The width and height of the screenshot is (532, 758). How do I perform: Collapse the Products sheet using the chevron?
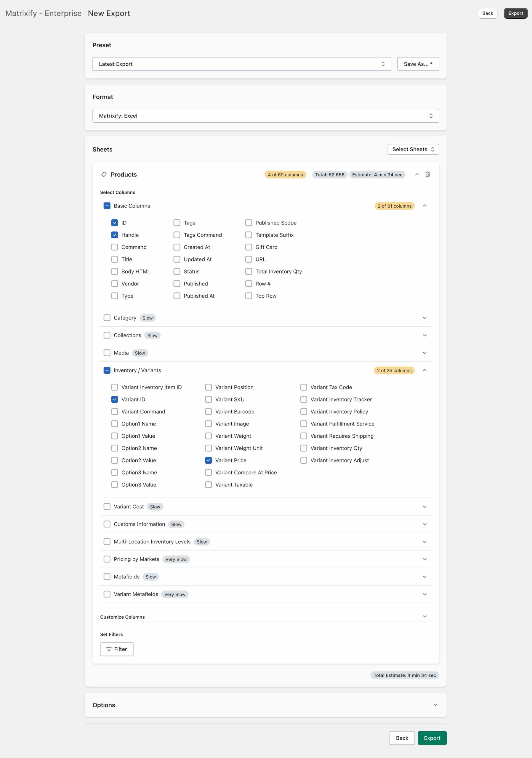click(417, 174)
